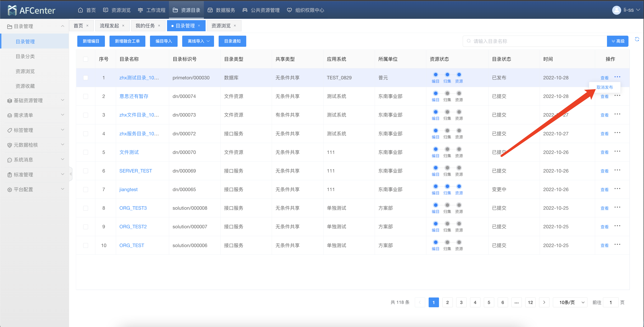Open more actions ellipsis for SERVER_TEST row
644x327 pixels.
[617, 170]
